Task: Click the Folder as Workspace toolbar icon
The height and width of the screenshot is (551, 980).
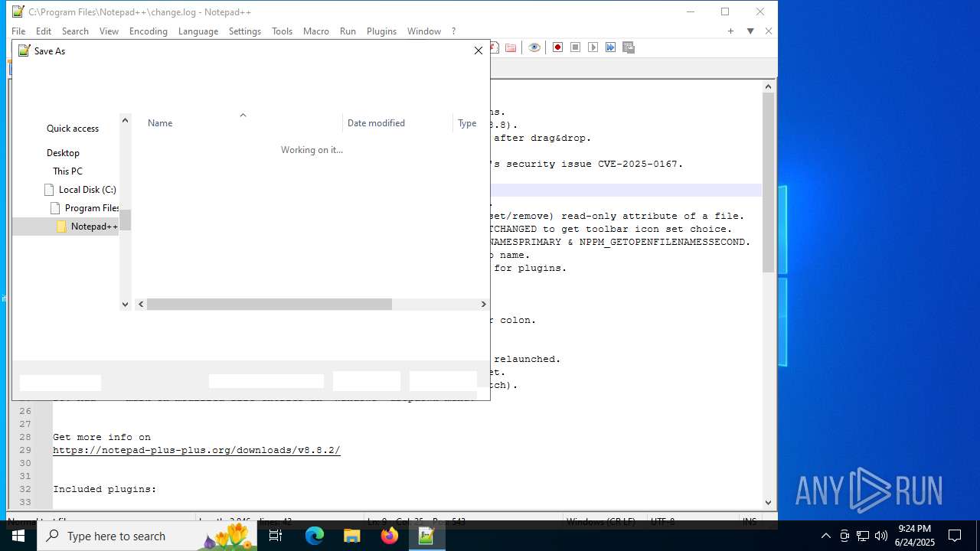Action: click(511, 47)
